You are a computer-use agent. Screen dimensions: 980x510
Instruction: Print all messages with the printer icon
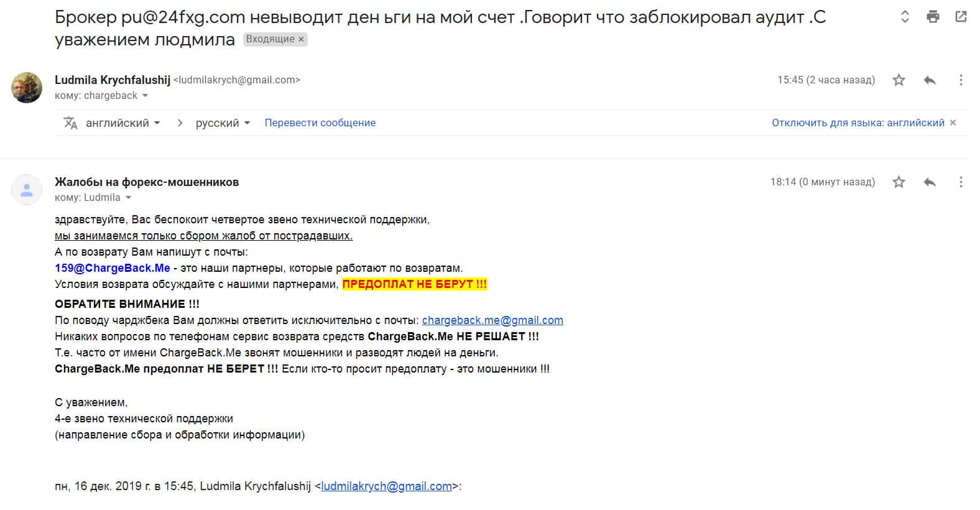(933, 17)
